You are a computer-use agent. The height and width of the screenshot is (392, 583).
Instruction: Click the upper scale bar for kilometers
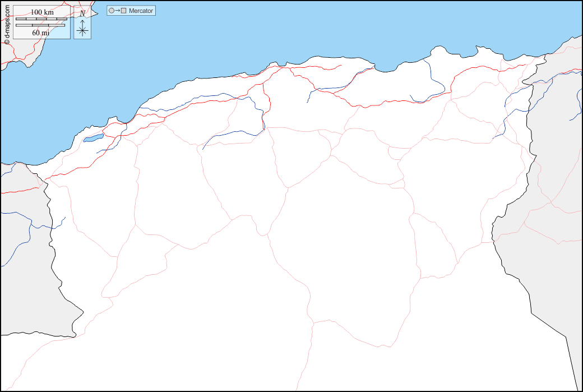41,19
